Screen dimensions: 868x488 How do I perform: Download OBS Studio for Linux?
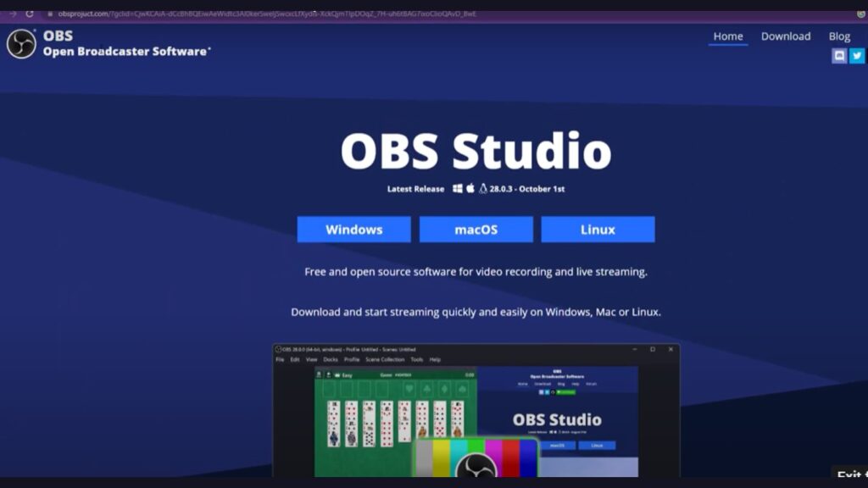(598, 230)
